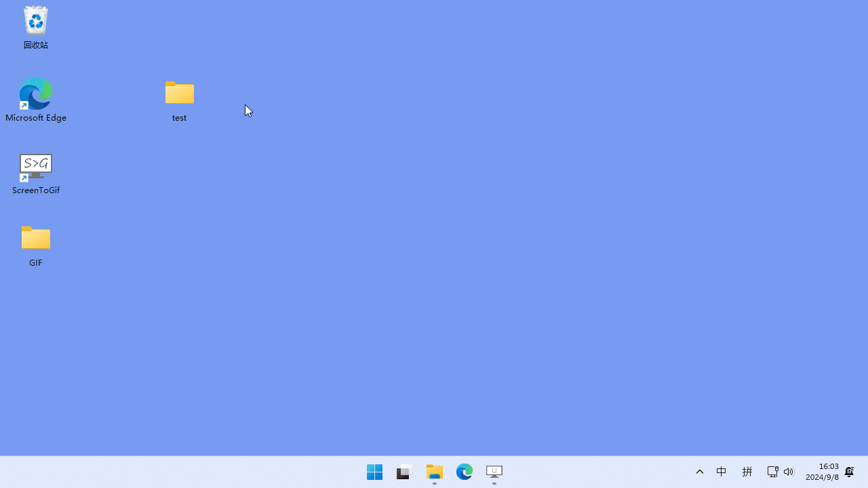Click the '回收站' text label

(36, 45)
